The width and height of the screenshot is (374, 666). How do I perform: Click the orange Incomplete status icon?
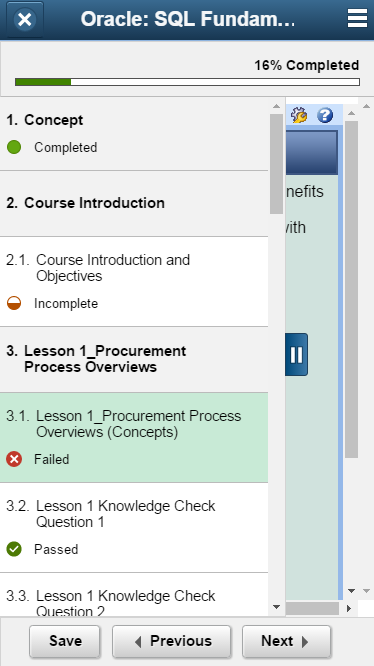[14, 303]
